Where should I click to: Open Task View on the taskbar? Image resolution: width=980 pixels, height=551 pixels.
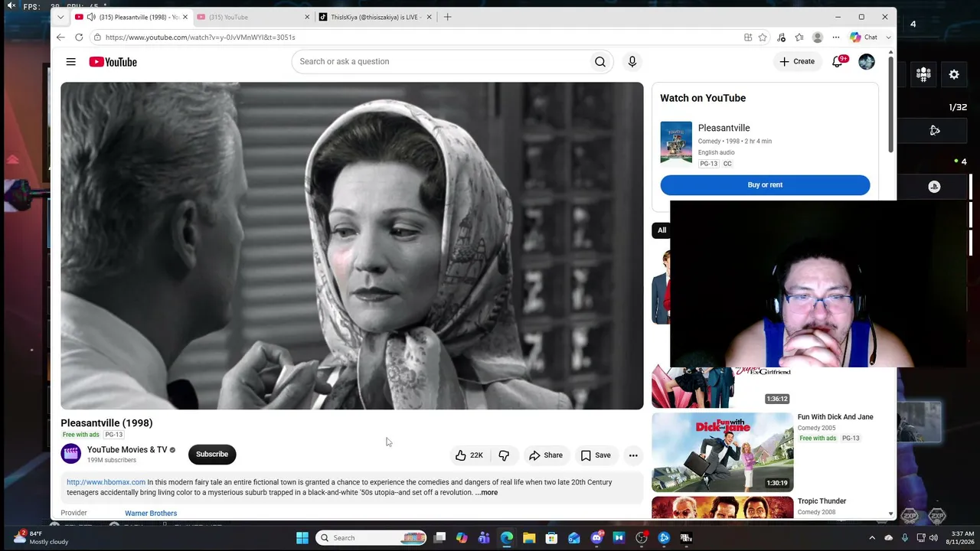[x=439, y=538]
